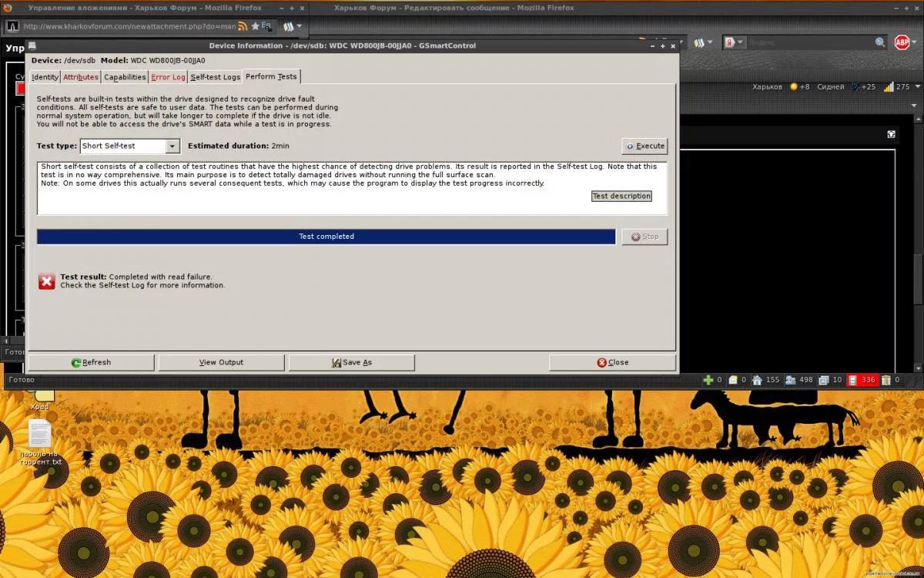This screenshot has height=578, width=924.
Task: Click the windows icon showing 10
Action: 824,380
